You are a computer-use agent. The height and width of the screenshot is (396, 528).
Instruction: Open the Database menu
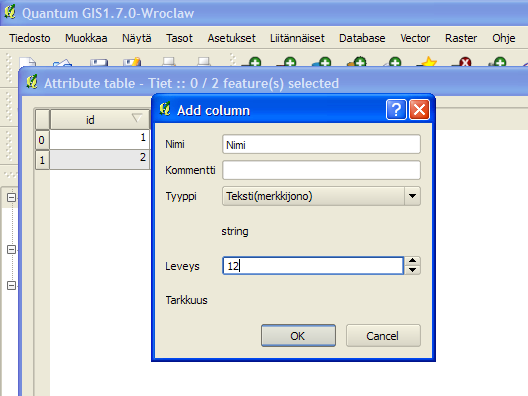362,38
